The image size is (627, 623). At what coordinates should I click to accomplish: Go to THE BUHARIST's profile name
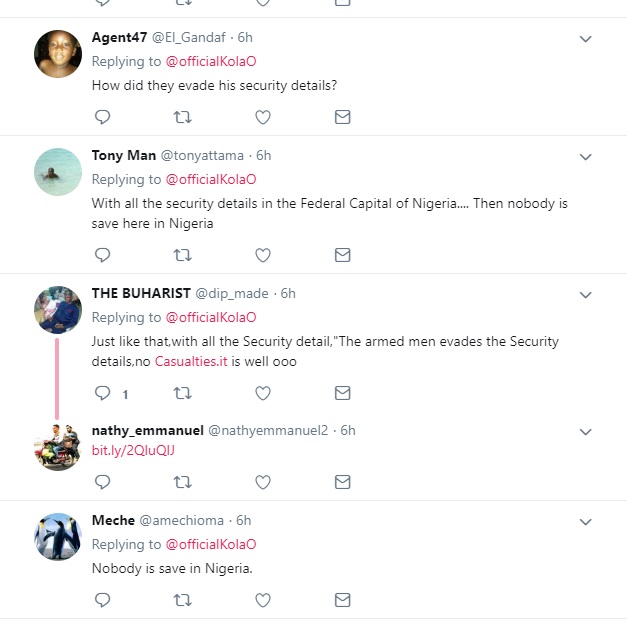pos(139,293)
